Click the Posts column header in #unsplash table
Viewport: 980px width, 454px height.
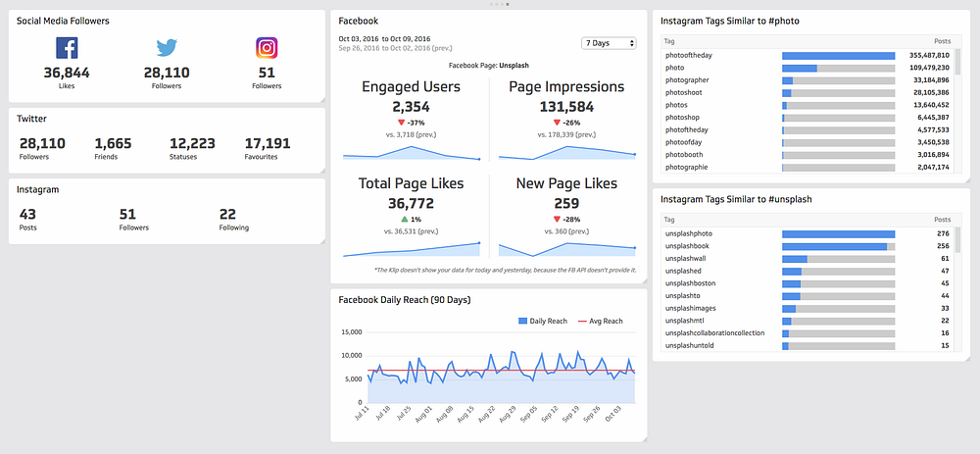click(943, 220)
